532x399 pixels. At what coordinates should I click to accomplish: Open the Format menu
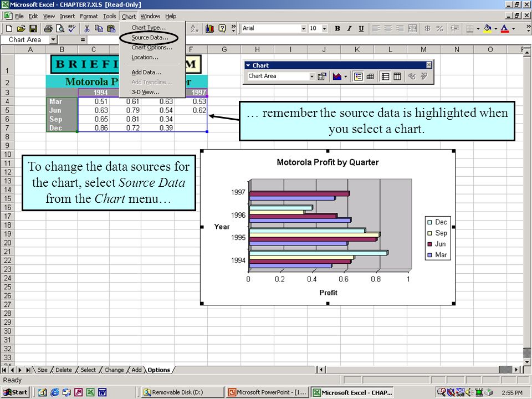89,16
